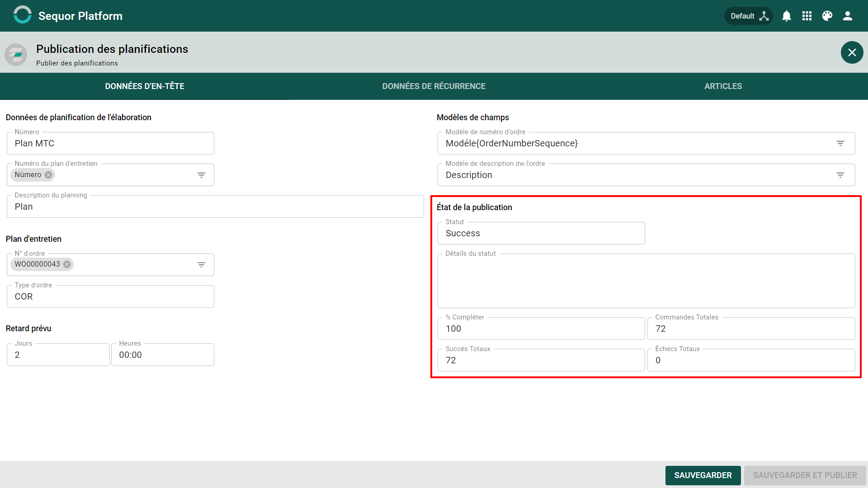Click the planning module icon beside the title
The image size is (868, 488).
click(x=16, y=55)
